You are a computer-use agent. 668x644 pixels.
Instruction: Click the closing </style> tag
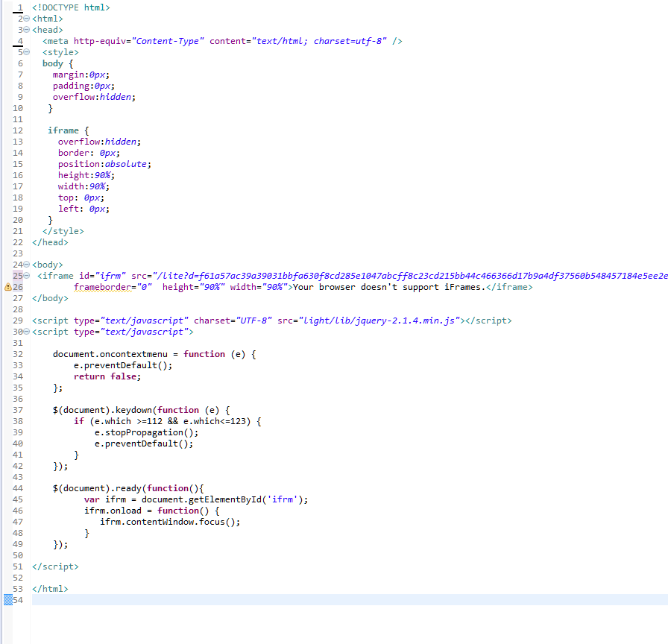[x=63, y=231]
